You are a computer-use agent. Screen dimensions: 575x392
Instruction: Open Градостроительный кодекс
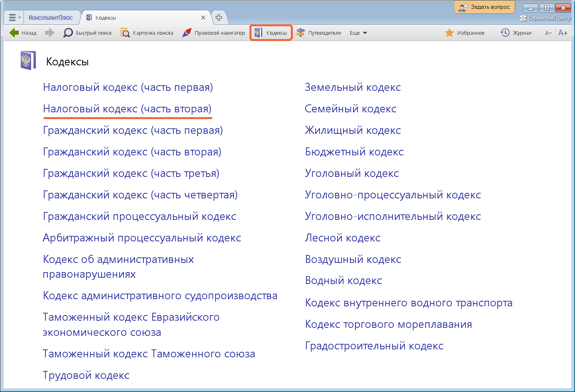(374, 346)
